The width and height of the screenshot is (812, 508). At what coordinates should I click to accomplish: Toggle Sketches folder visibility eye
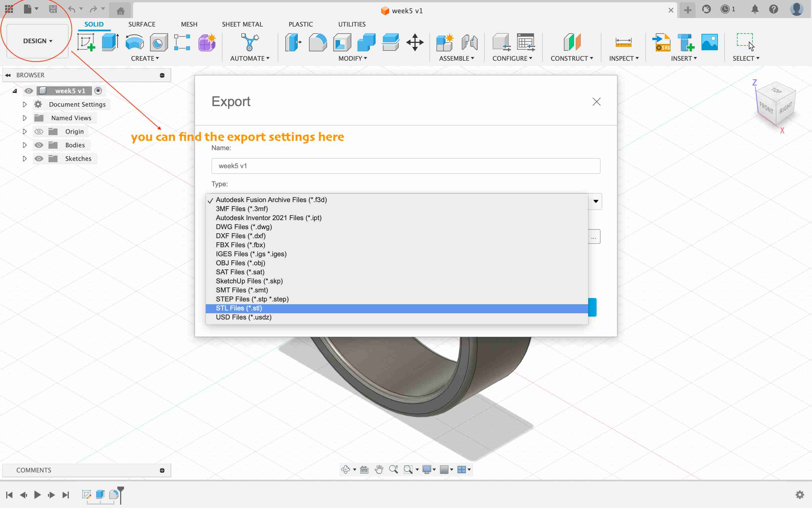(x=39, y=159)
